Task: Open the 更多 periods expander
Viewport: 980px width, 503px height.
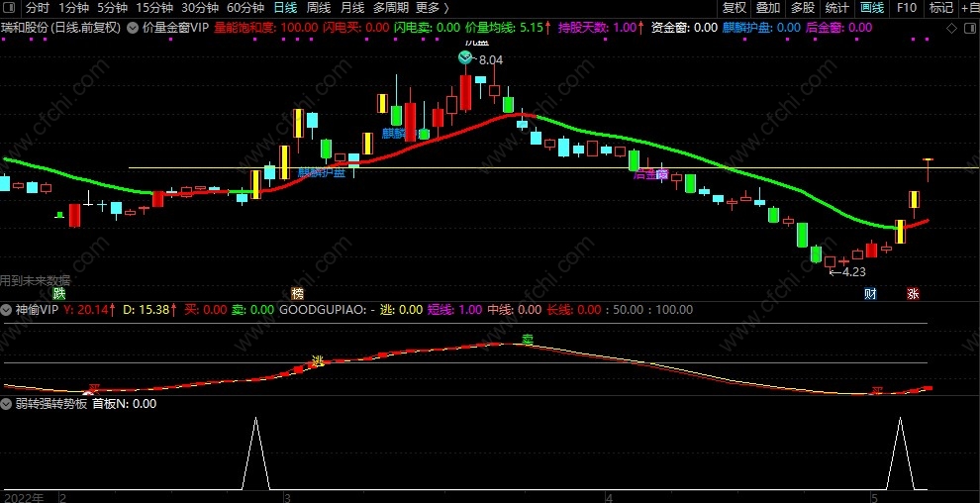Action: [x=432, y=8]
